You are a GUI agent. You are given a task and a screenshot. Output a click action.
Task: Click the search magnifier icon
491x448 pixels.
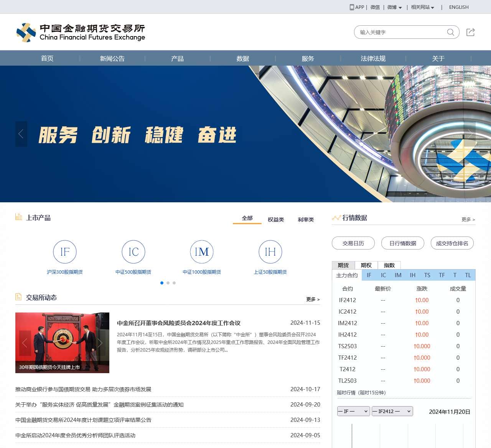click(451, 32)
